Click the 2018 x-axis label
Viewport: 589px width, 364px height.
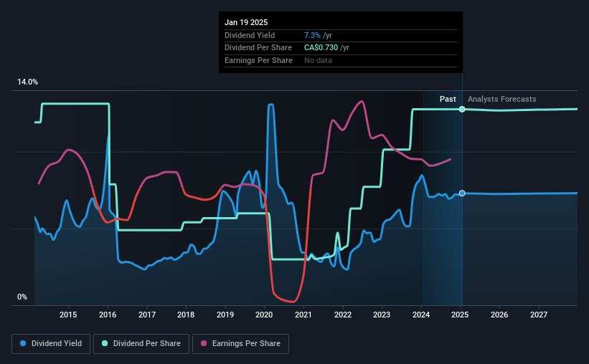[186, 315]
